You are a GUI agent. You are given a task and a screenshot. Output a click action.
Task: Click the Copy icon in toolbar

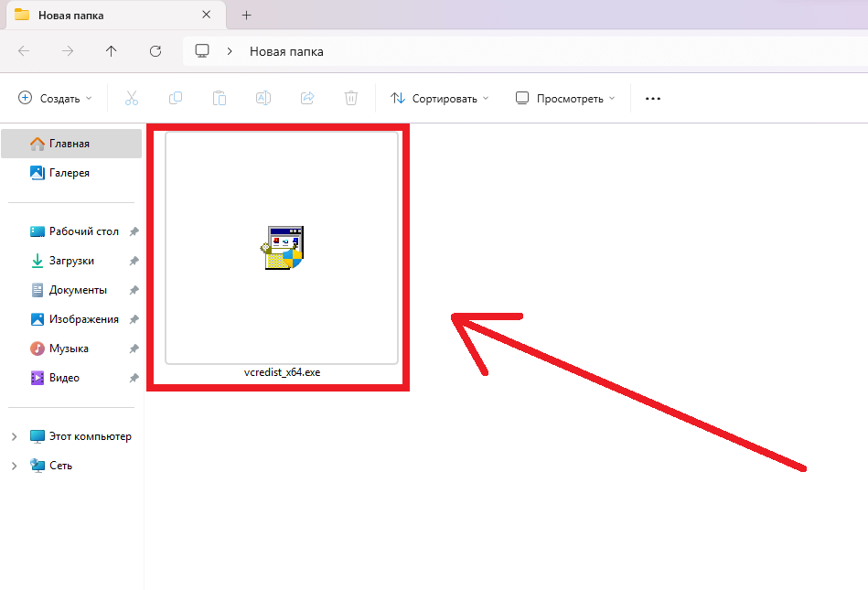click(176, 99)
